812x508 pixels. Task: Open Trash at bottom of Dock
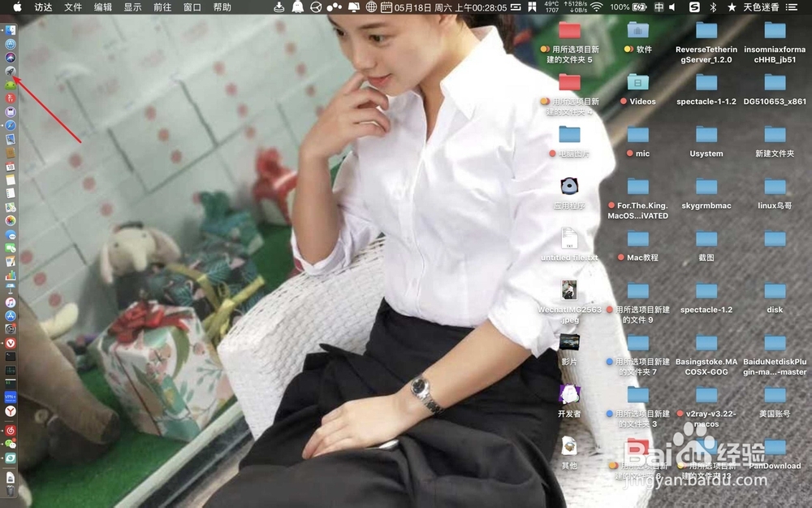pos(10,490)
